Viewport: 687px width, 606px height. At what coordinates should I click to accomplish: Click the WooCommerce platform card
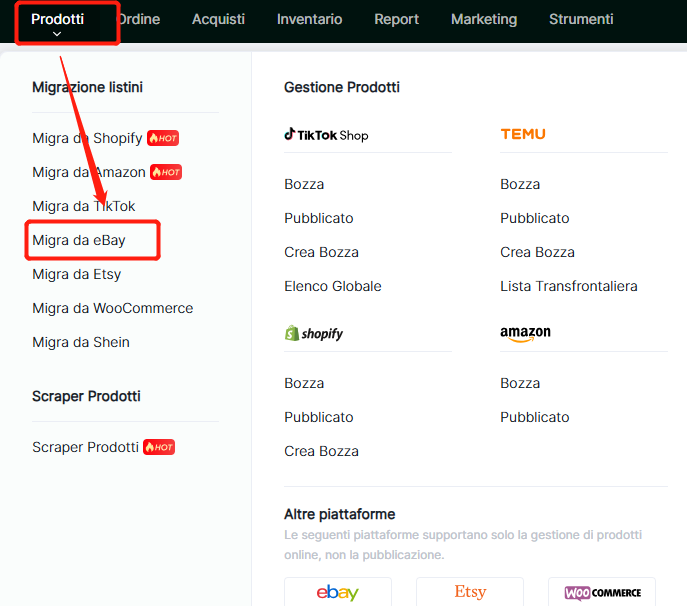tap(602, 592)
